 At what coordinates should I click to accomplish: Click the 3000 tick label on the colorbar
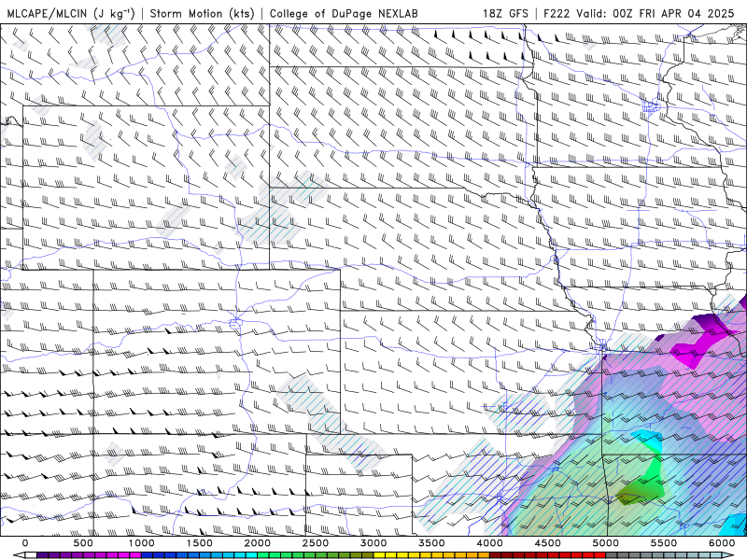373,543
